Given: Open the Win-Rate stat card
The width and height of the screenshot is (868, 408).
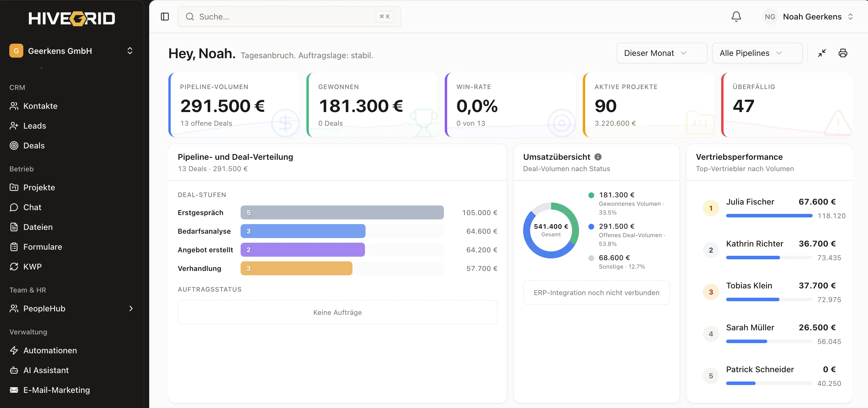Looking at the screenshot, I should [510, 105].
